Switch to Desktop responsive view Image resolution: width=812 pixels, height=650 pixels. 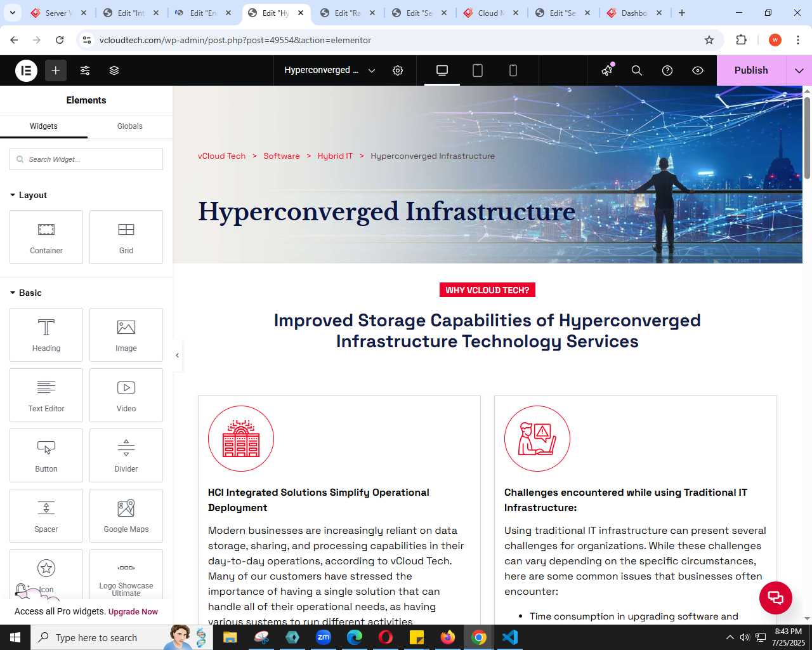click(x=442, y=70)
